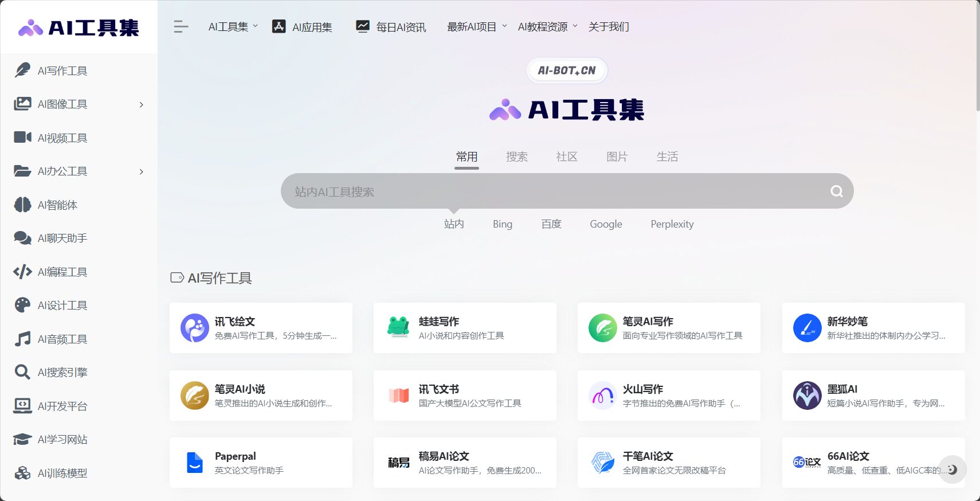Screen dimensions: 980x501
Task: Click description text AI小说和内容创作工具
Action: 461,336
